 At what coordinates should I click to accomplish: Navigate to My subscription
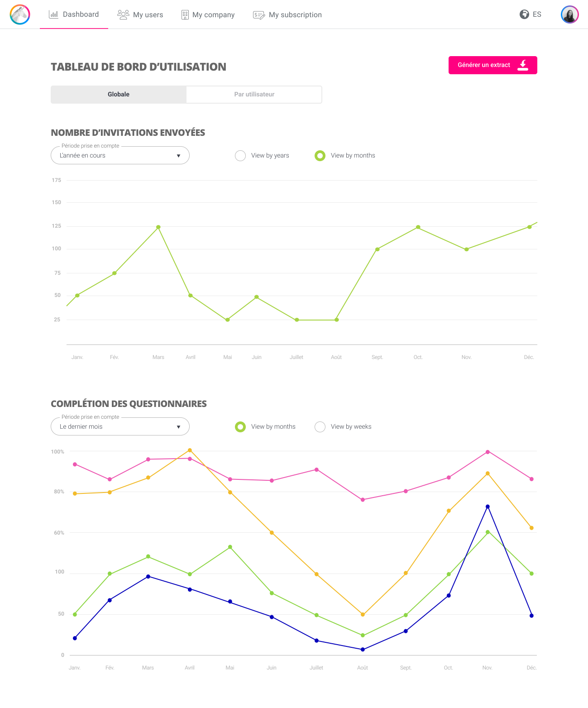287,15
